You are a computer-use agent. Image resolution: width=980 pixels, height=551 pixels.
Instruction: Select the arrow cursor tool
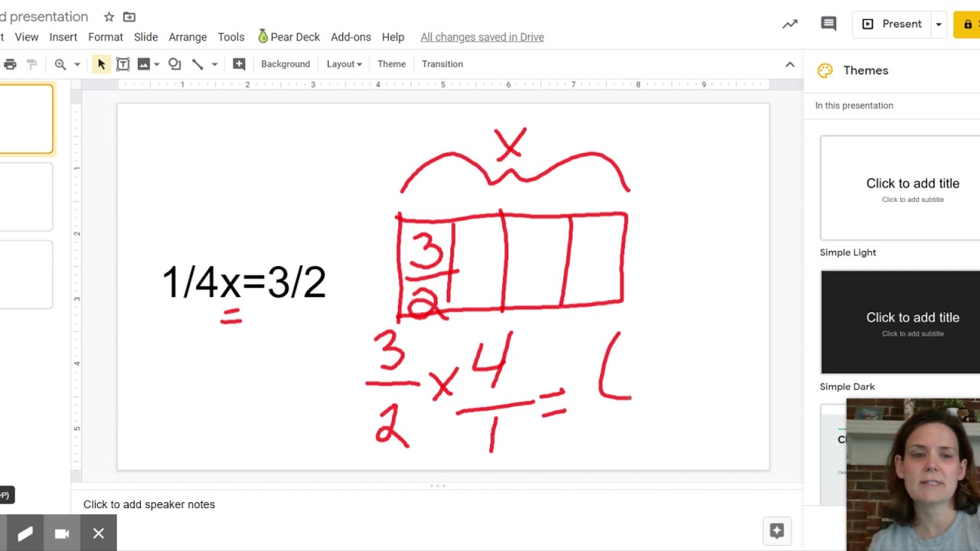[x=101, y=64]
